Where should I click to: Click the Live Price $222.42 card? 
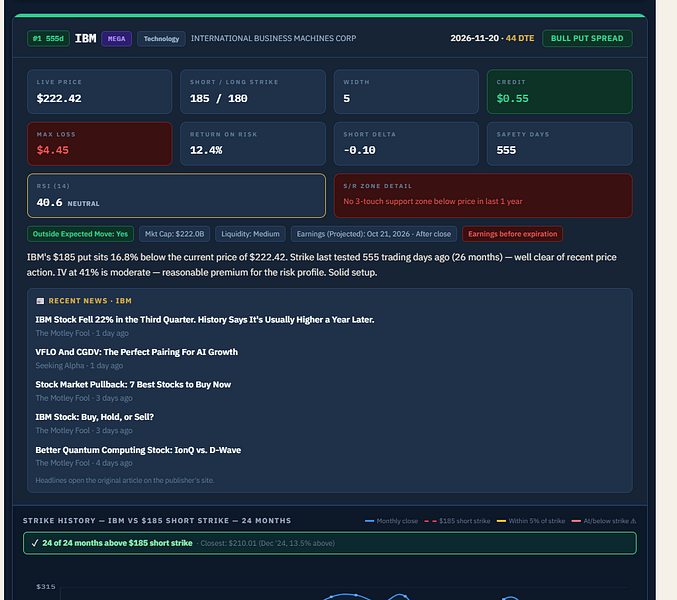pyautogui.click(x=100, y=92)
